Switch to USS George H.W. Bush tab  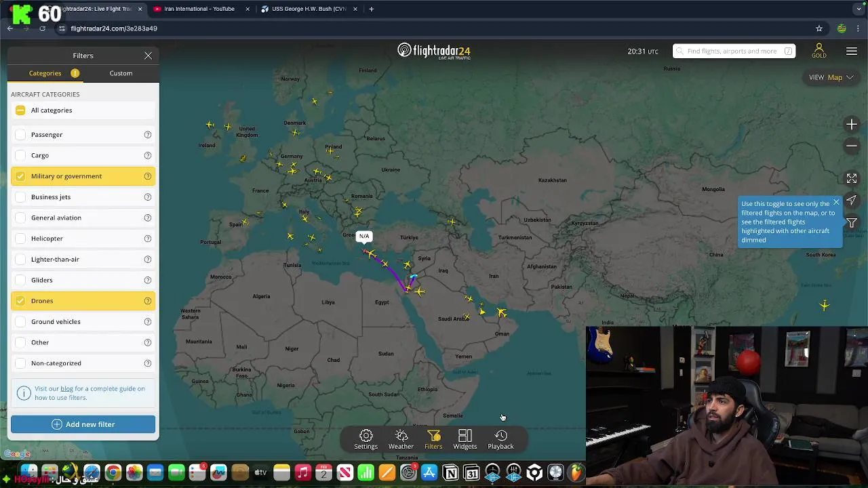pos(309,9)
